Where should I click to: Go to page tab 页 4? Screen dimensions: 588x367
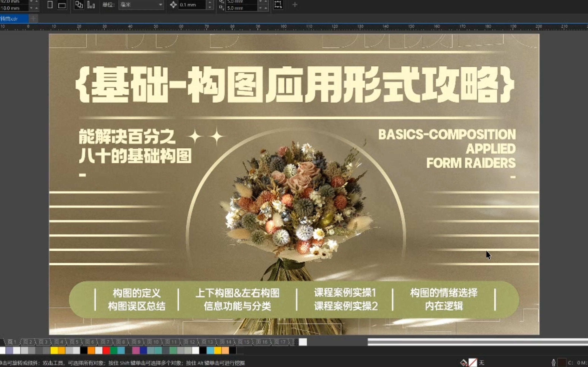coord(58,342)
